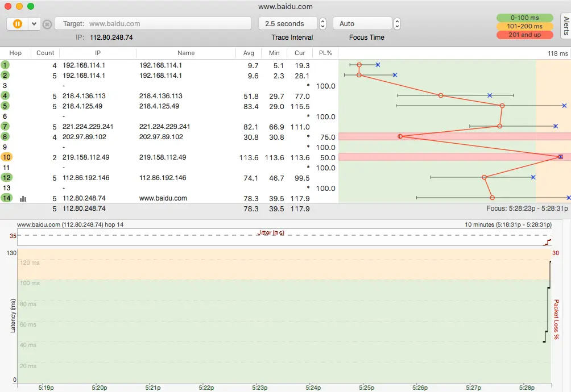Click the Avg column header

(249, 53)
